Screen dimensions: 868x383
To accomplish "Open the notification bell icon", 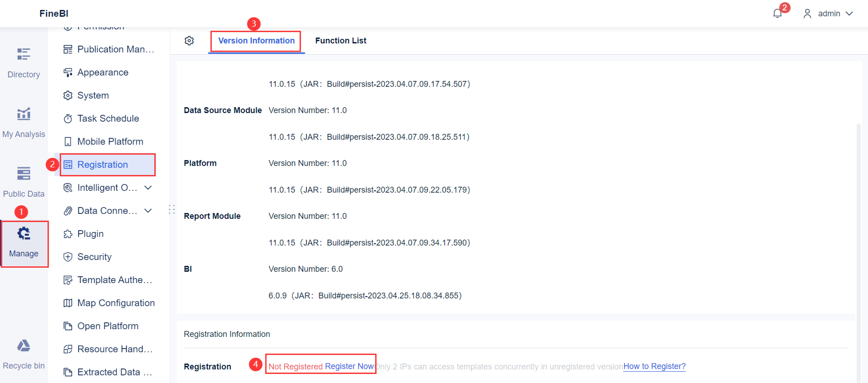I will 777,14.
